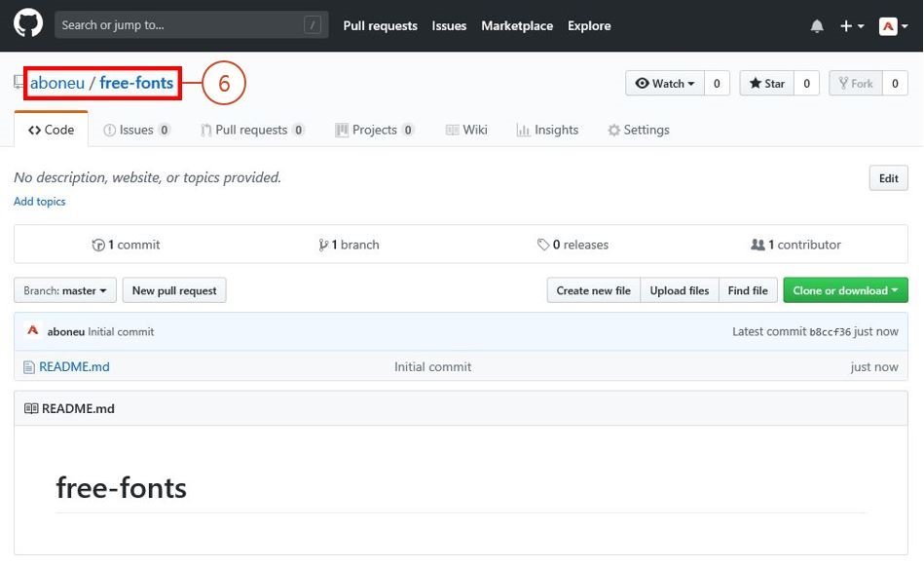Select the file icon beside README.md
Screen dimensions: 924x567
(29, 367)
